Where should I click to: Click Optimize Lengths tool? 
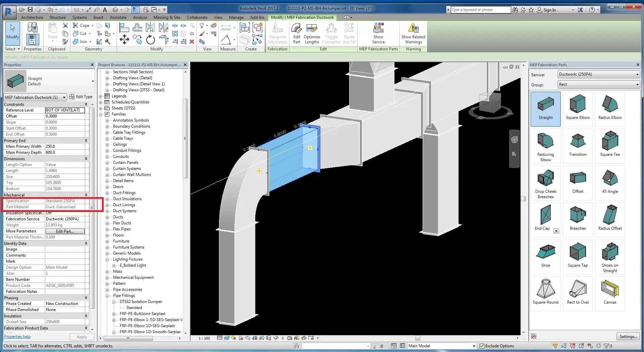pos(312,33)
